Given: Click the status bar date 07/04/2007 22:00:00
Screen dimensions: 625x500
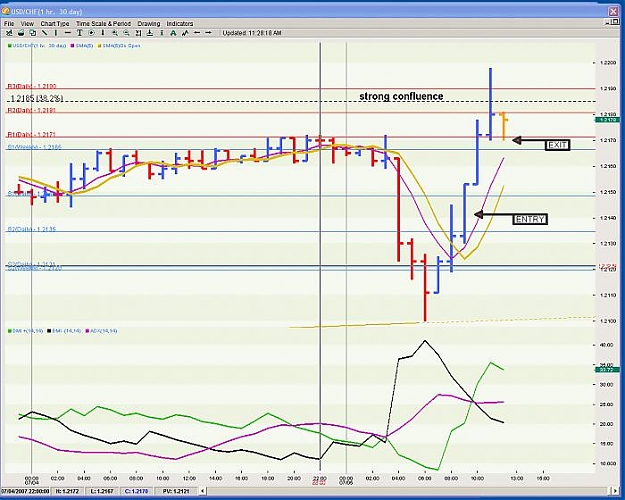Looking at the screenshot, I should [x=25, y=491].
